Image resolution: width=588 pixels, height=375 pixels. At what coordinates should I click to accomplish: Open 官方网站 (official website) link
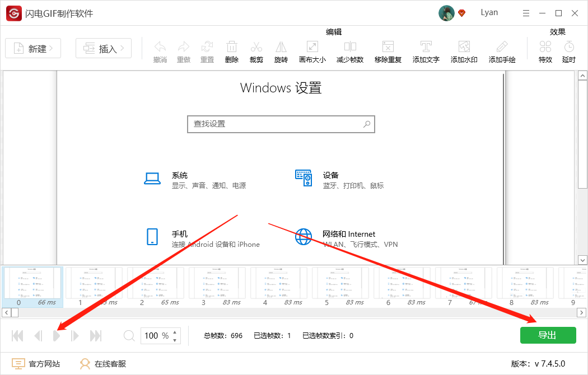[36, 364]
